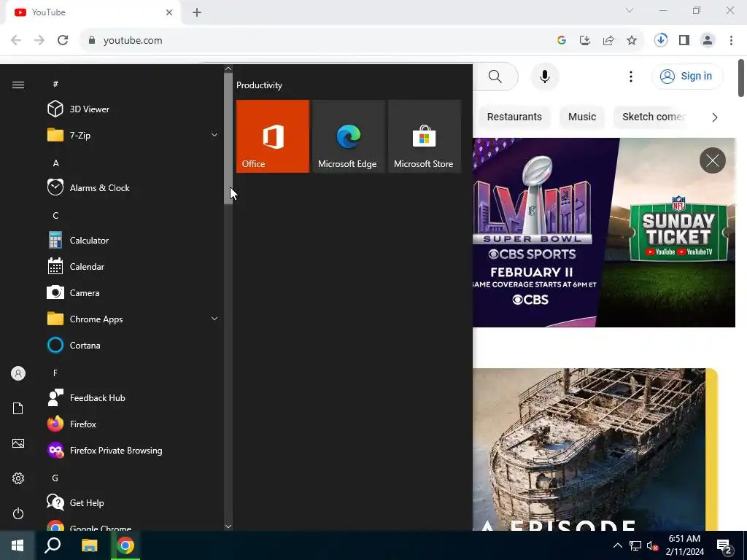Click the Office tile
This screenshot has width=747, height=560.
tap(273, 136)
